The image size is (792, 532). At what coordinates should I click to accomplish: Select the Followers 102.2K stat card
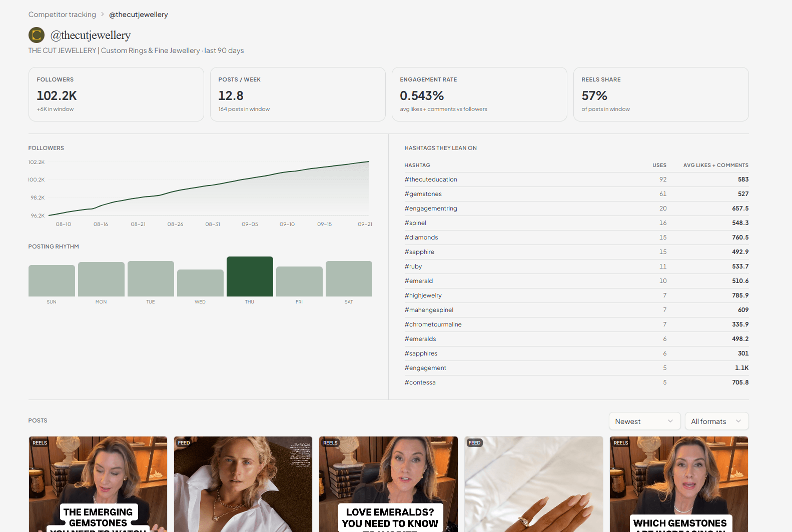pos(116,94)
